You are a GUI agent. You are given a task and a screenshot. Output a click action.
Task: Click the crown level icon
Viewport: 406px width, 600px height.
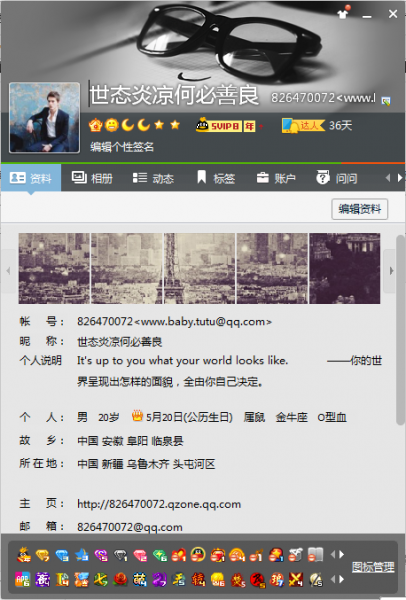point(95,125)
